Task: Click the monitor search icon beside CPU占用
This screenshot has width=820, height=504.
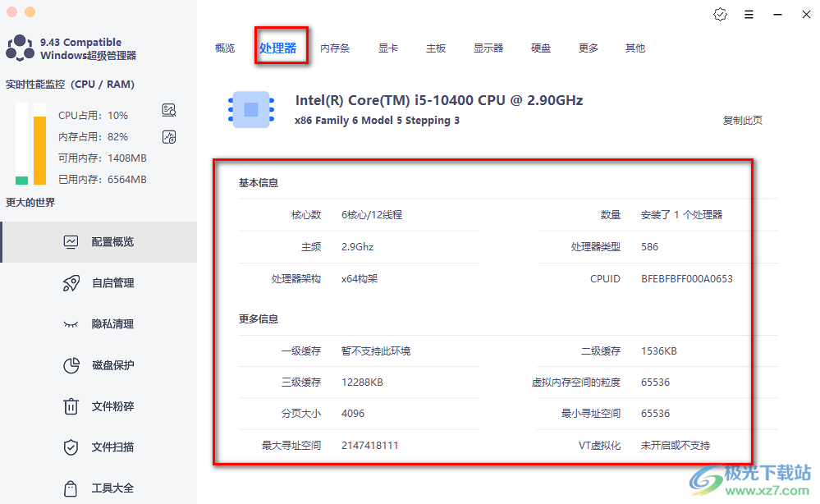Action: click(169, 111)
